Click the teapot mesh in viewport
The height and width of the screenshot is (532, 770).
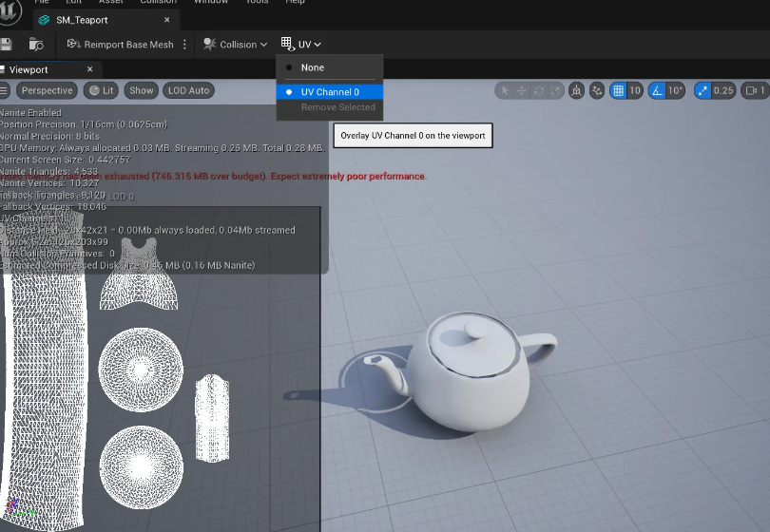[471, 375]
